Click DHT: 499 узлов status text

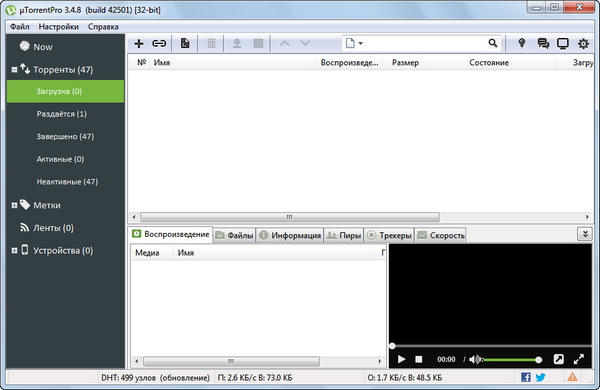pyautogui.click(x=155, y=378)
